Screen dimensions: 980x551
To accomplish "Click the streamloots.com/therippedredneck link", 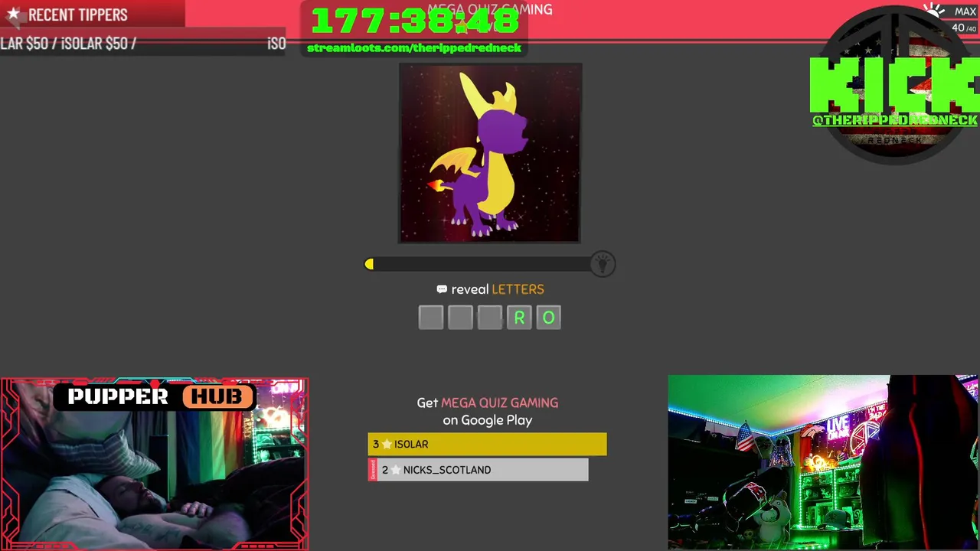I will pyautogui.click(x=414, y=47).
